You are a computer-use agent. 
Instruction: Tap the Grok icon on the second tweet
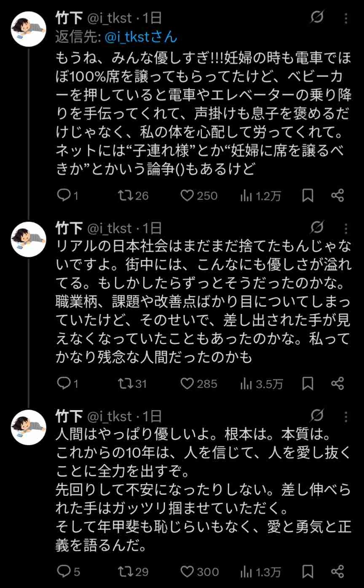tap(317, 228)
